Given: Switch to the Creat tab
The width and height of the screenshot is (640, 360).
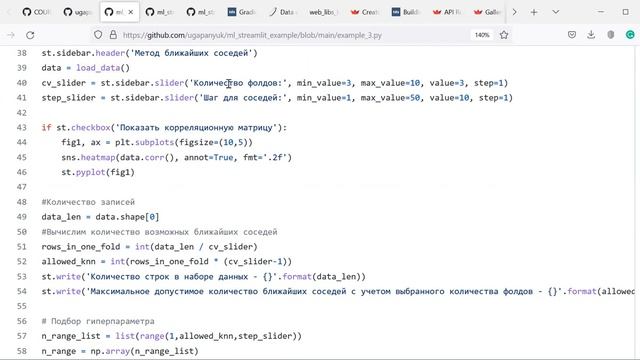Looking at the screenshot, I should (x=364, y=12).
